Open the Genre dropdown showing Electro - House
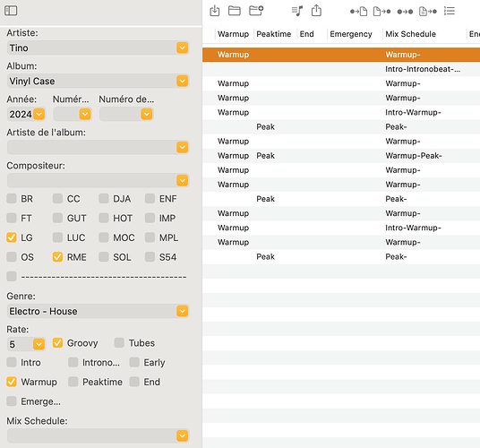This screenshot has width=480, height=448. pos(182,311)
